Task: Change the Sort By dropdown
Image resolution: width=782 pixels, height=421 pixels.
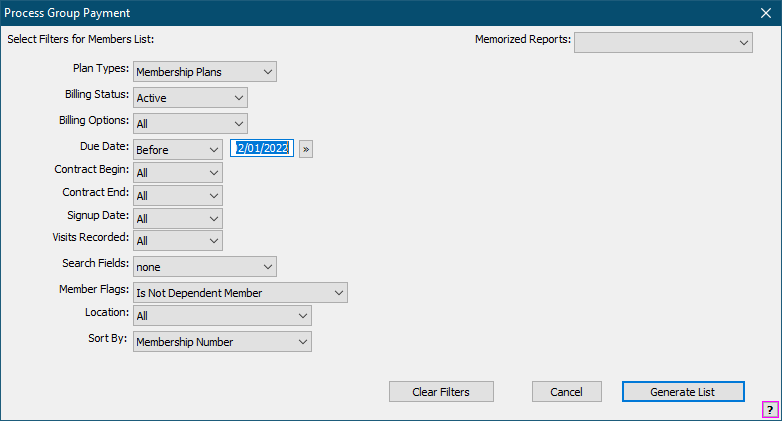Action: (222, 342)
